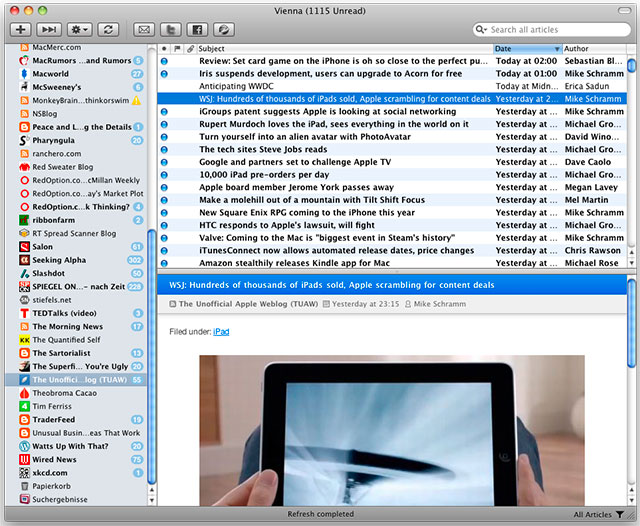This screenshot has width=640, height=526.
Task: Select McSweeney's feed in sidebar
Action: tap(76, 87)
